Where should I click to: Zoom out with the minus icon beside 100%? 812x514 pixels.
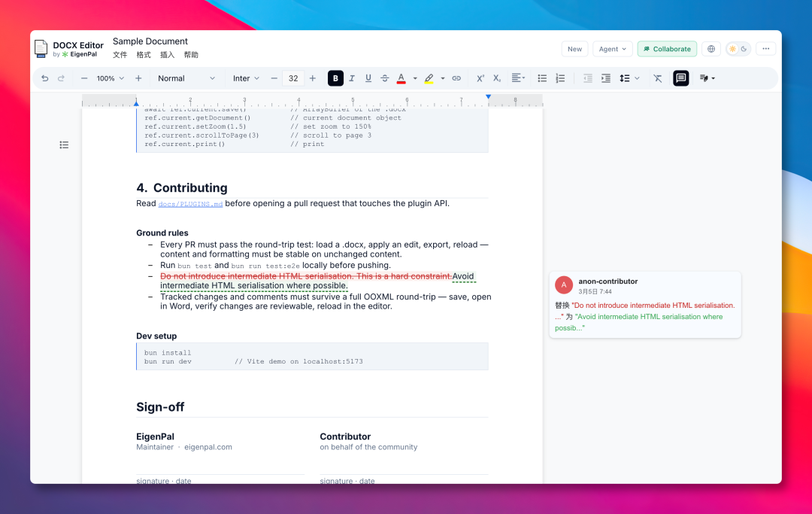coord(84,78)
